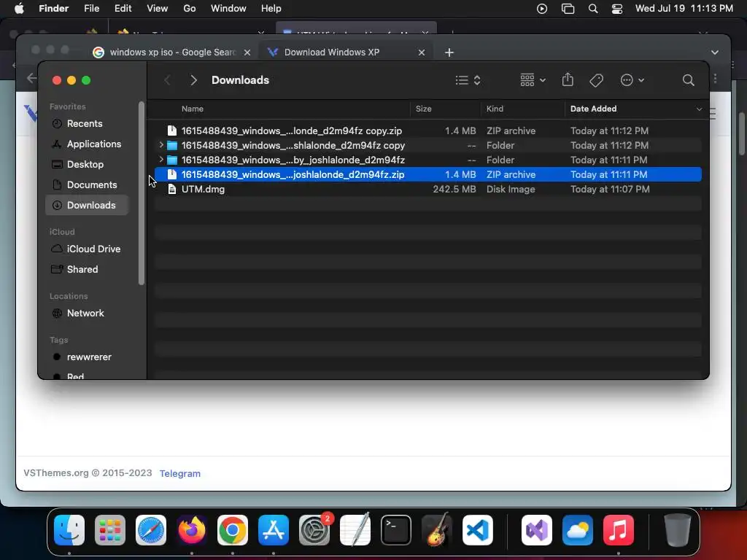The image size is (747, 560).
Task: Sort by Name column header
Action: click(193, 109)
